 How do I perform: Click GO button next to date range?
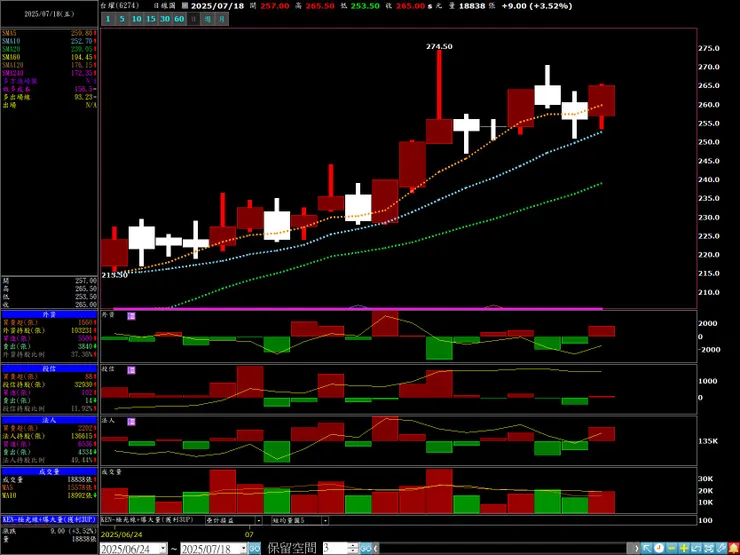tap(254, 548)
